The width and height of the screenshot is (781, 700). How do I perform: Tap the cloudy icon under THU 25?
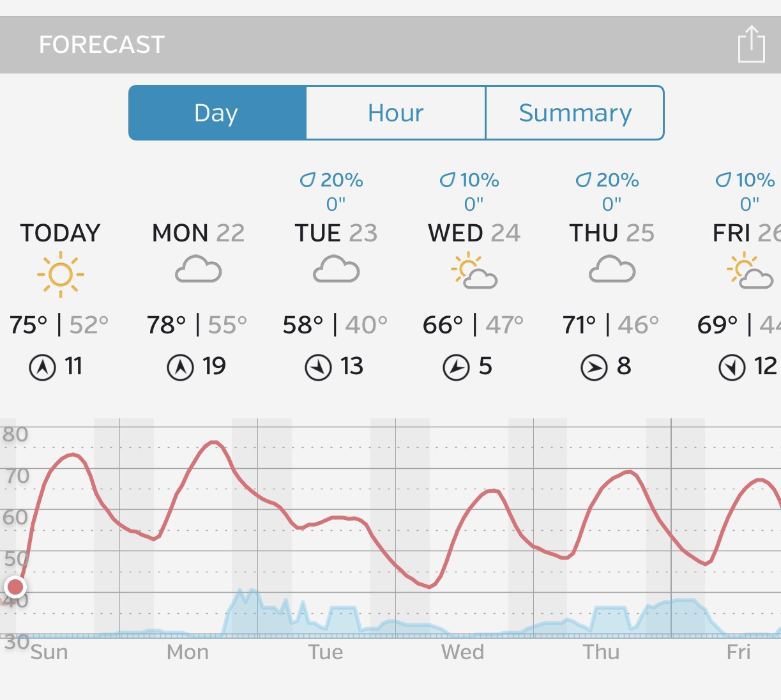[x=612, y=270]
